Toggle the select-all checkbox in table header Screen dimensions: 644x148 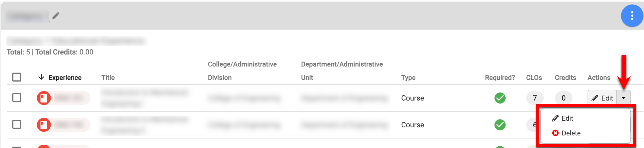[17, 77]
